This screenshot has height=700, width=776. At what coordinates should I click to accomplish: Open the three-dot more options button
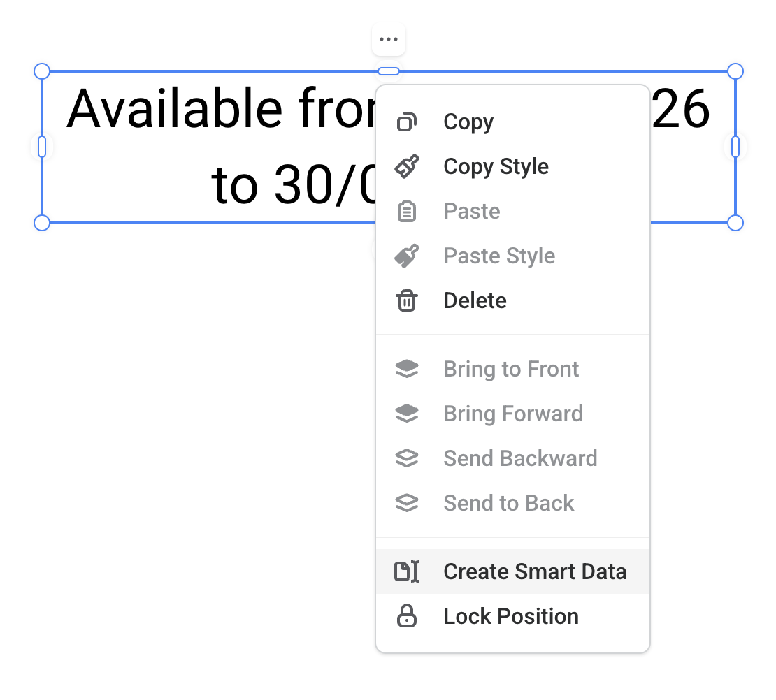389,39
